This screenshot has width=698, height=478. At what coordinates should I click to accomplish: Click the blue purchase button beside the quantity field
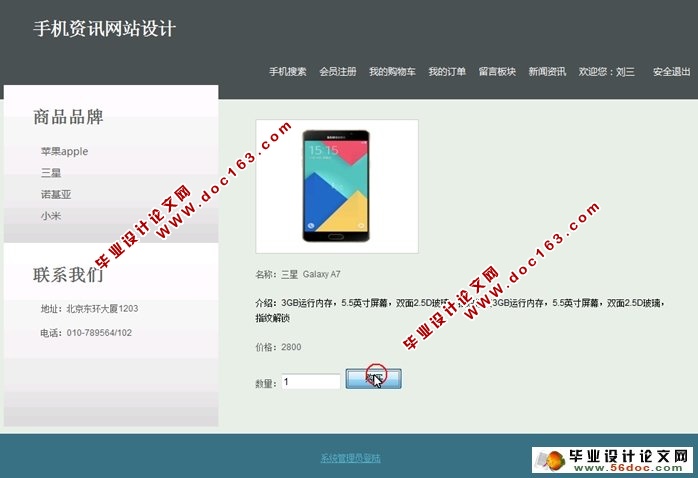(x=373, y=379)
